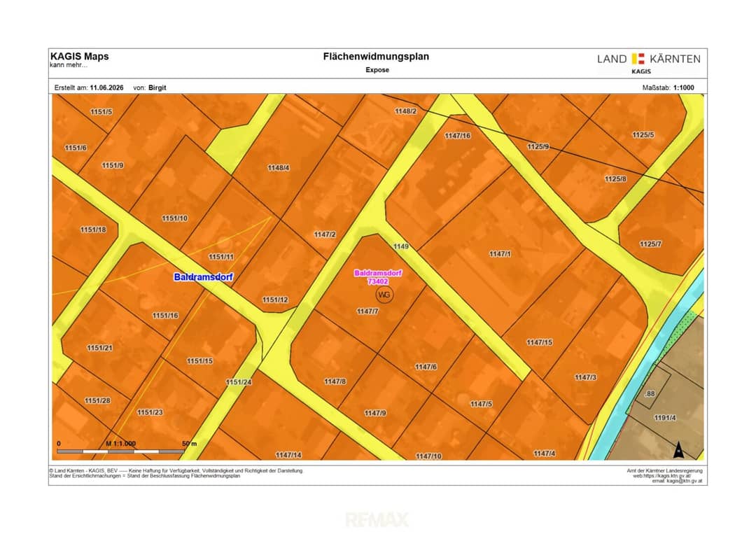Click the Maßstab 1:1000 scale text
756x534 pixels.
coord(668,87)
